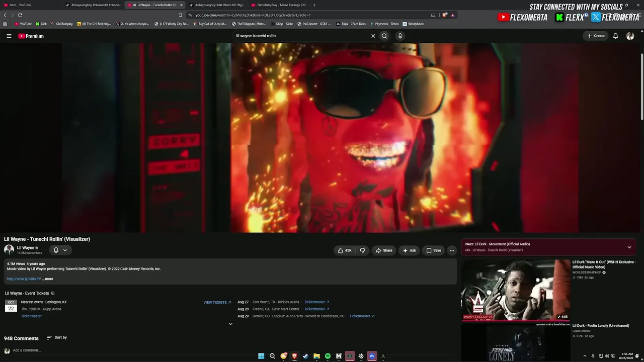Open the Sort by comments dropdown
The image size is (644, 362).
click(x=57, y=337)
